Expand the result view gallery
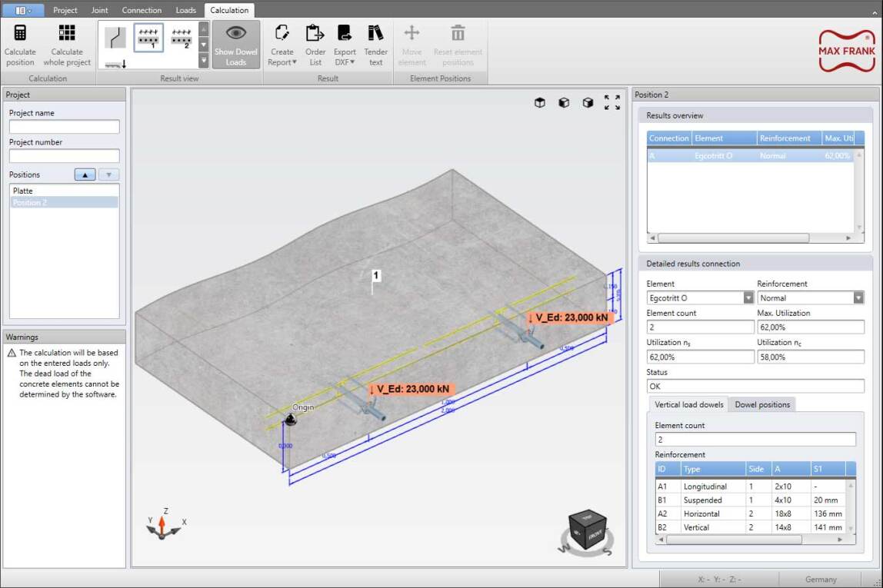 [x=204, y=60]
